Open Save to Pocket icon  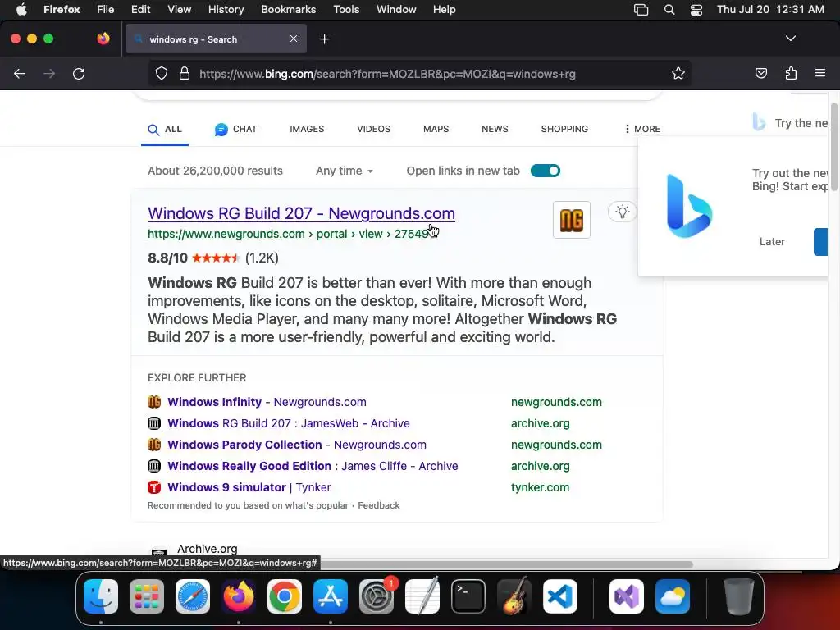tap(760, 73)
